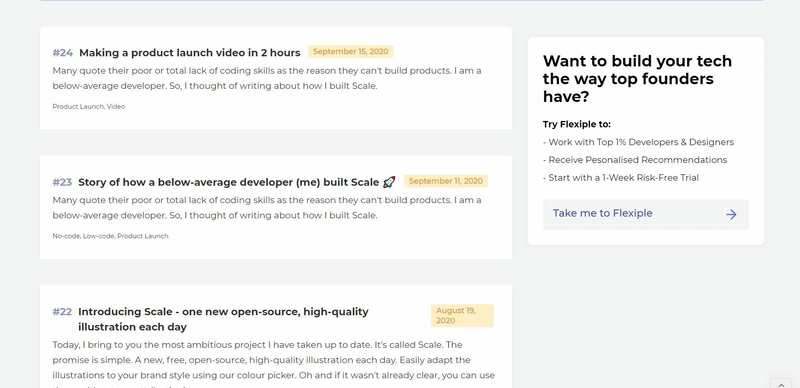
Task: Select the 'No-code, Low-code, Product Launch' tags
Action: [110, 236]
